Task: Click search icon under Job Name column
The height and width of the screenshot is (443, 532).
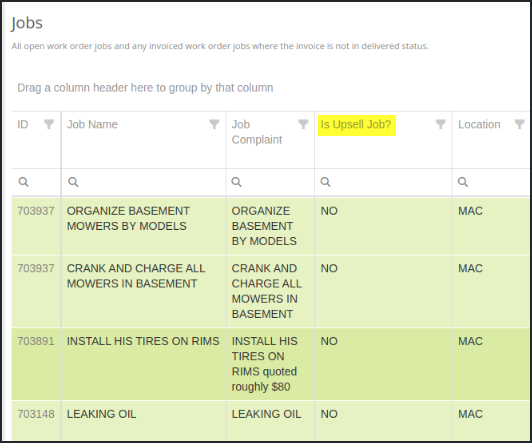Action: [73, 182]
